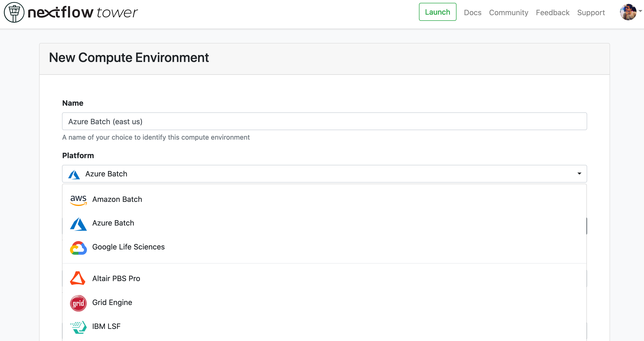The image size is (644, 341).
Task: Click the Google Cloud logo icon
Action: [78, 248]
